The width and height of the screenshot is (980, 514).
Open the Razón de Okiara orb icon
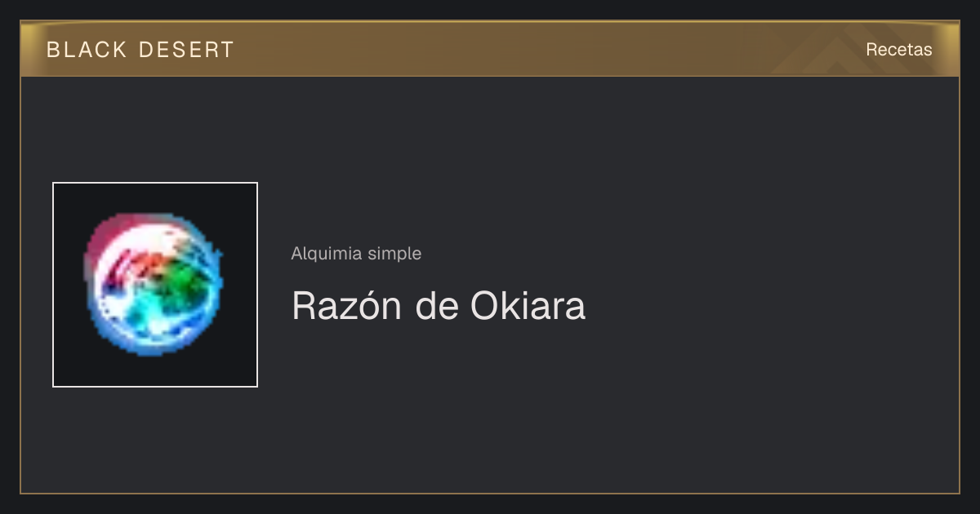pyautogui.click(x=155, y=285)
